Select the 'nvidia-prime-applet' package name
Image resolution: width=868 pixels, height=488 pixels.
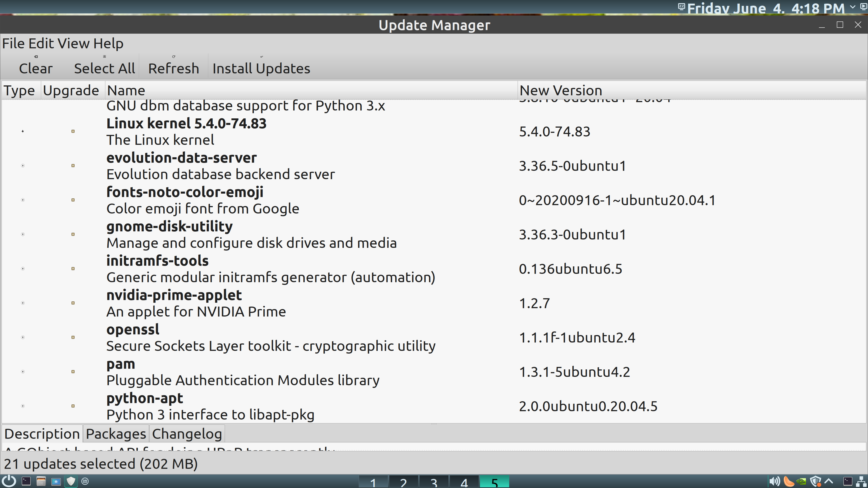[174, 295]
